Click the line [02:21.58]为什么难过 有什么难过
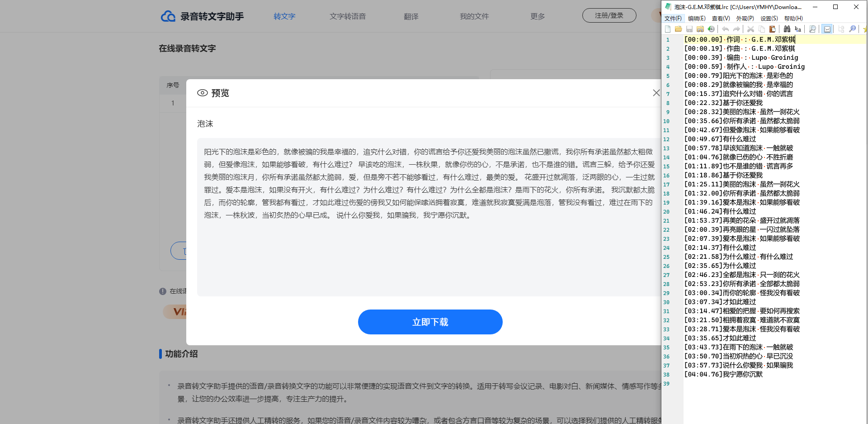The width and height of the screenshot is (868, 424). coord(739,257)
